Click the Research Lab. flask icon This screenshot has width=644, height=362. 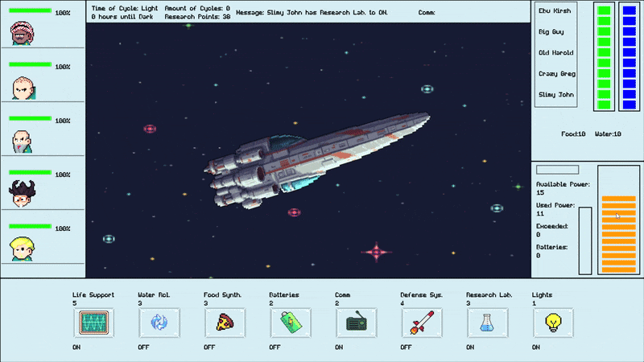[484, 323]
